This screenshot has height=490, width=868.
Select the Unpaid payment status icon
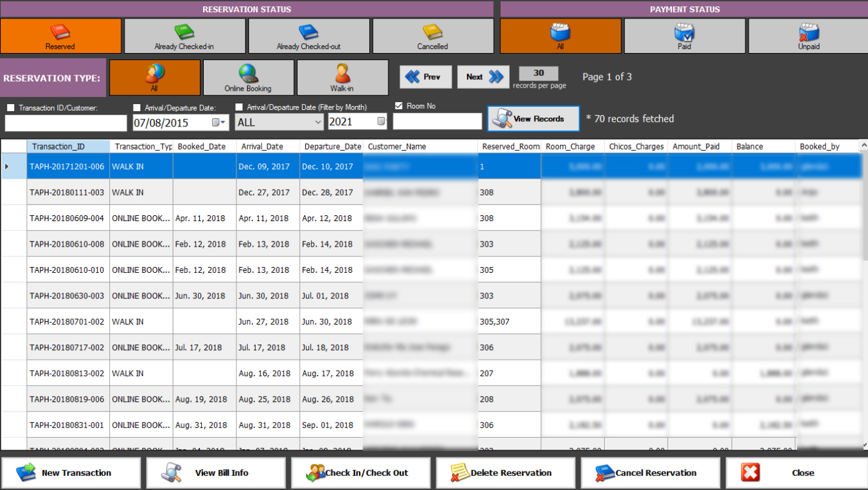point(809,33)
